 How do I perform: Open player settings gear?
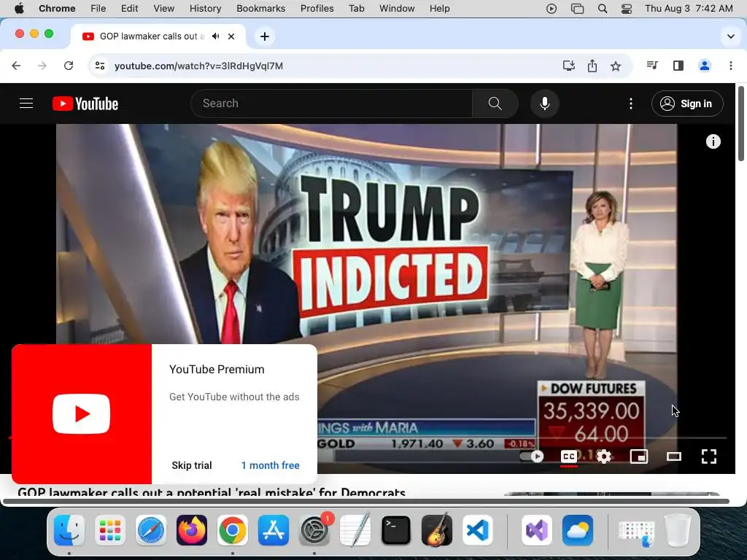pos(603,456)
